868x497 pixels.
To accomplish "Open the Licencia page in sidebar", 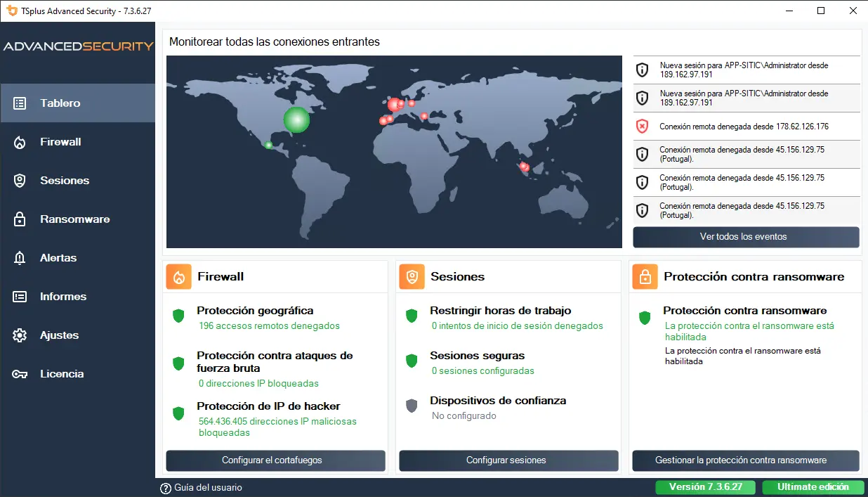I will click(77, 374).
